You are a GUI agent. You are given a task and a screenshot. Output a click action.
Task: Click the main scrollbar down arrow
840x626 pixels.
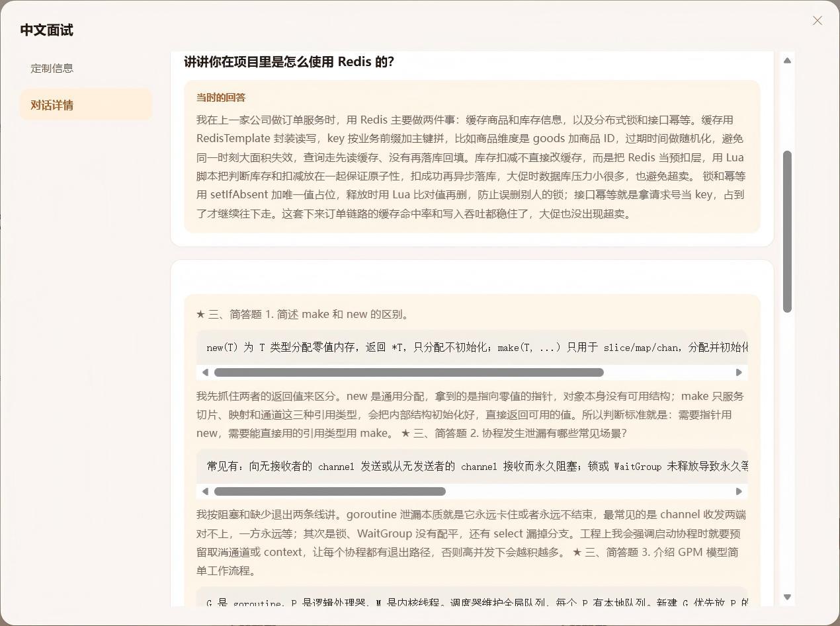click(787, 597)
